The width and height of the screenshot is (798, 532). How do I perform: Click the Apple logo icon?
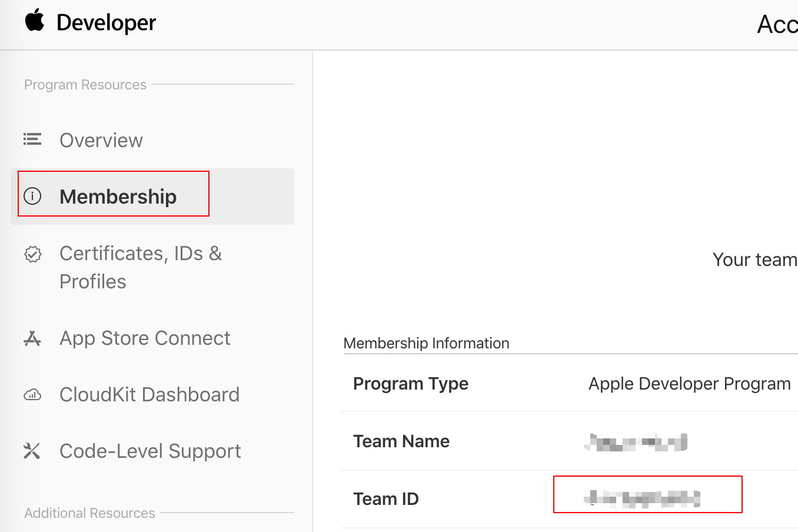35,21
